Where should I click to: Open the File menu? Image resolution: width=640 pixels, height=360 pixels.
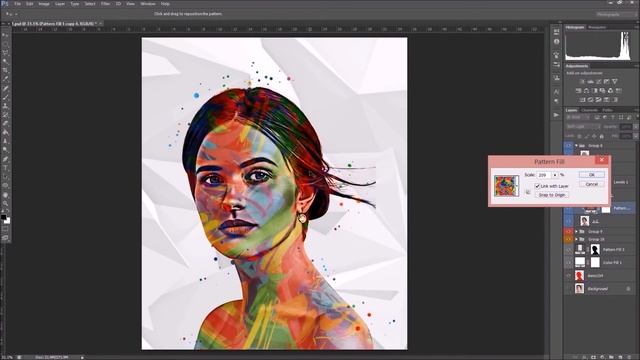point(17,4)
